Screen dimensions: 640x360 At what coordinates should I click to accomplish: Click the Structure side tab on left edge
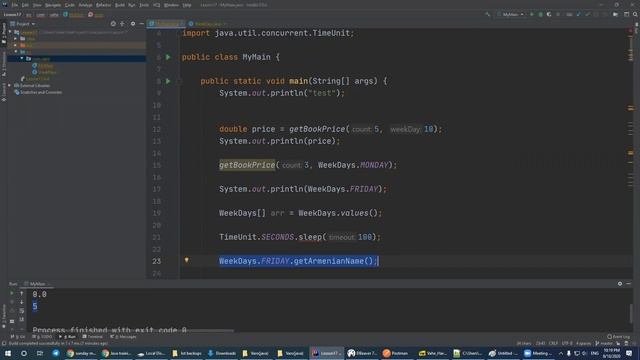(x=4, y=64)
